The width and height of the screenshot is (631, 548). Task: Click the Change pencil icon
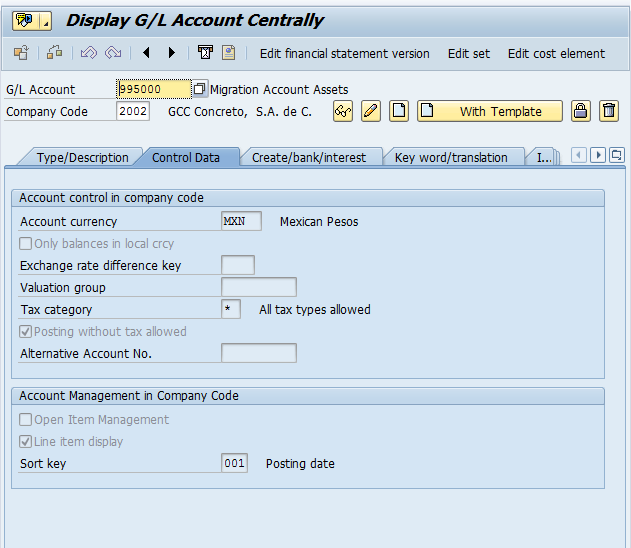[x=371, y=111]
